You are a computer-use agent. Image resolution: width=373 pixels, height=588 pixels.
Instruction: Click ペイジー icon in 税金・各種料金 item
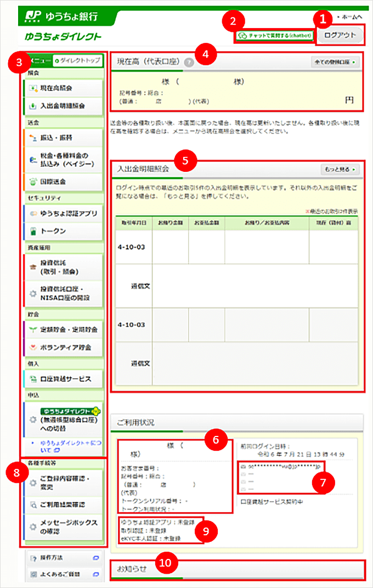pyautogui.click(x=33, y=160)
